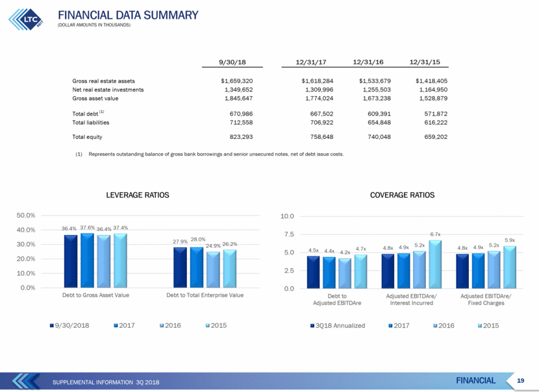The image size is (539, 392).
Task: Click the 1,349,652 cell
Action: (x=238, y=90)
